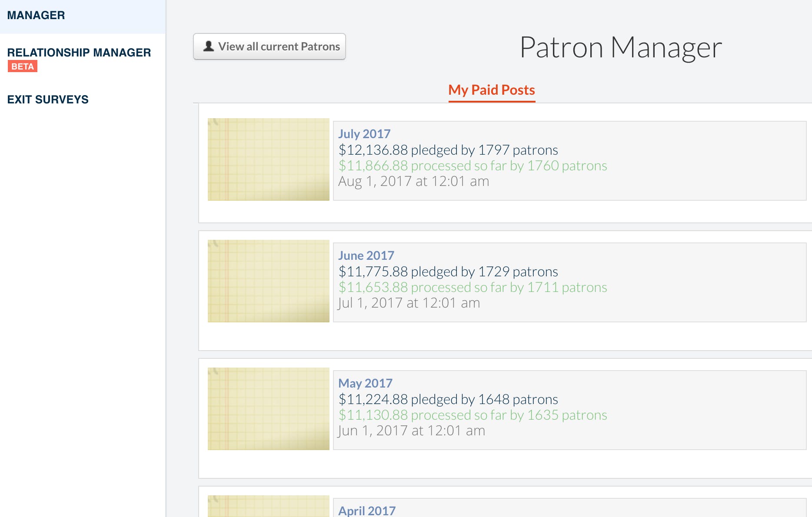Viewport: 812px width, 517px height.
Task: Open the July 2017 post link
Action: pos(364,134)
